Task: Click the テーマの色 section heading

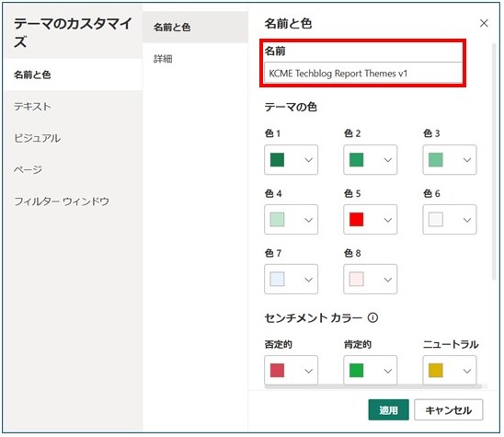Action: pyautogui.click(x=291, y=107)
